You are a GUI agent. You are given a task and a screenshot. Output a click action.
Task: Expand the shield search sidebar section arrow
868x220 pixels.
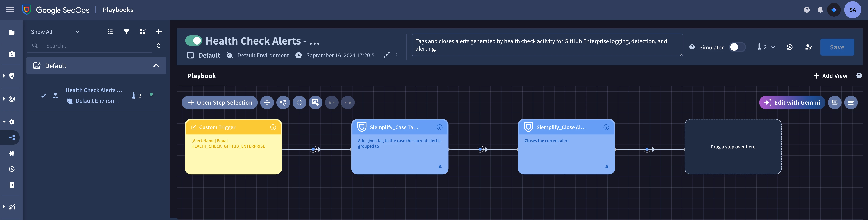[x=4, y=76]
